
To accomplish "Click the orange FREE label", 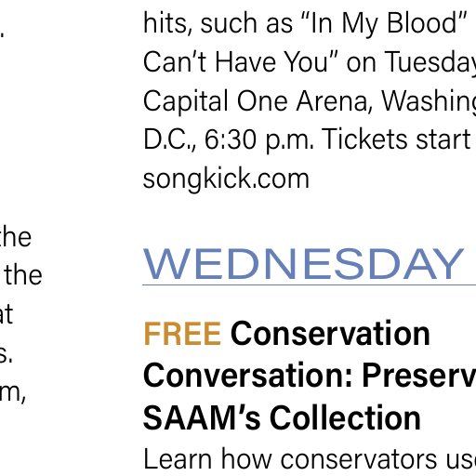I will [182, 334].
